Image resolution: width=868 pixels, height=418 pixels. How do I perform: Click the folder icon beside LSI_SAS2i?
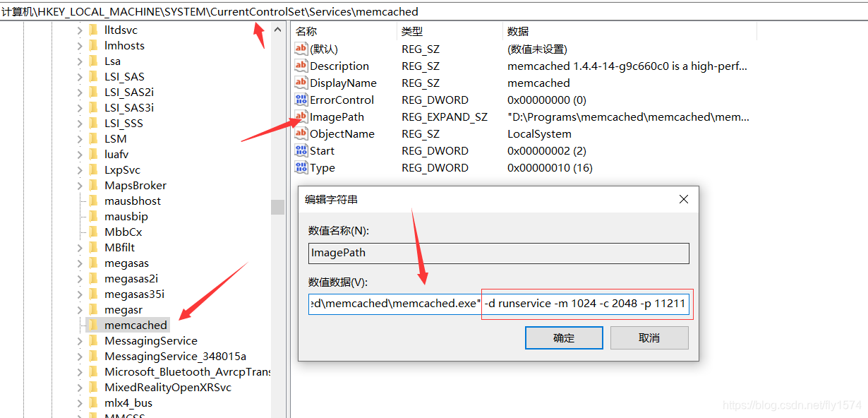(94, 92)
